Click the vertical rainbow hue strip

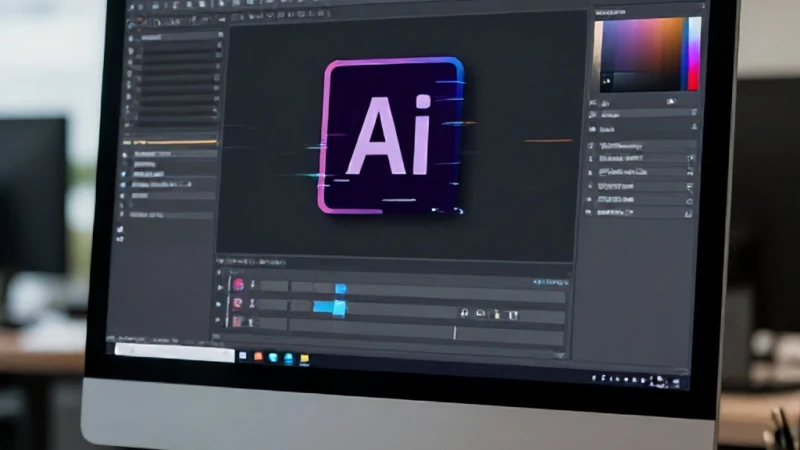click(x=694, y=54)
